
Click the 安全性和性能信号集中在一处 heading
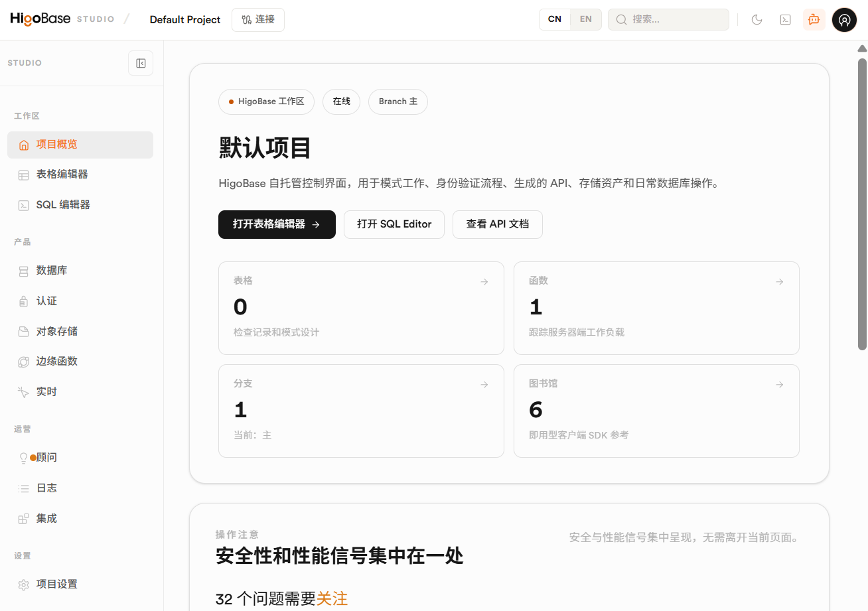339,556
